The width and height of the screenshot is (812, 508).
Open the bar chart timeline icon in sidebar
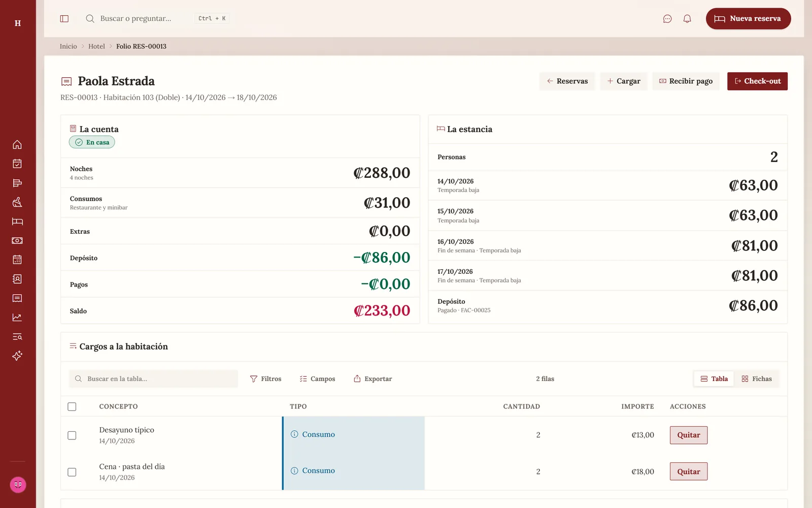(17, 183)
